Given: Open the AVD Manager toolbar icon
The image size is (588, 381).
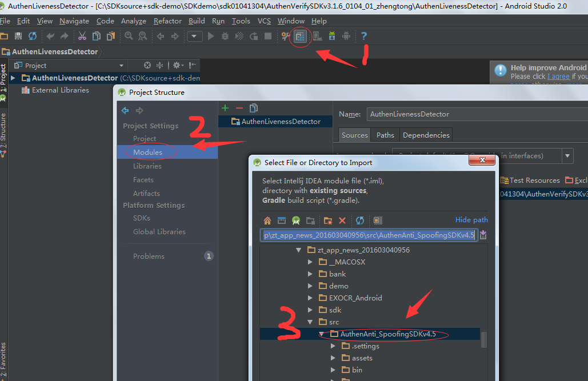Looking at the screenshot, I should coord(316,37).
